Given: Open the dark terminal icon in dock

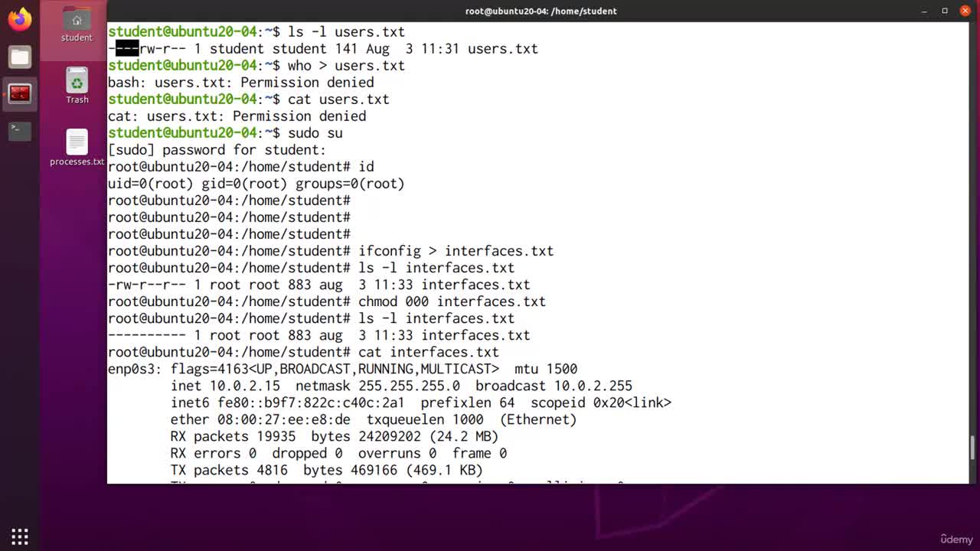Looking at the screenshot, I should [x=20, y=130].
